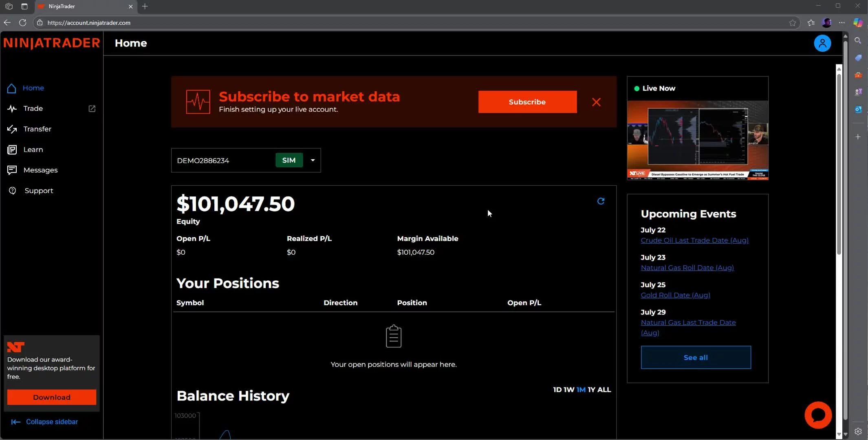
Task: Open a new browser tab
Action: pos(145,7)
